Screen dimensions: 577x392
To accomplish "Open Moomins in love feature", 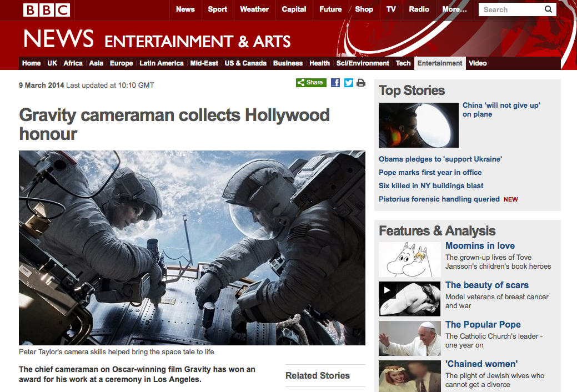I will [x=480, y=245].
